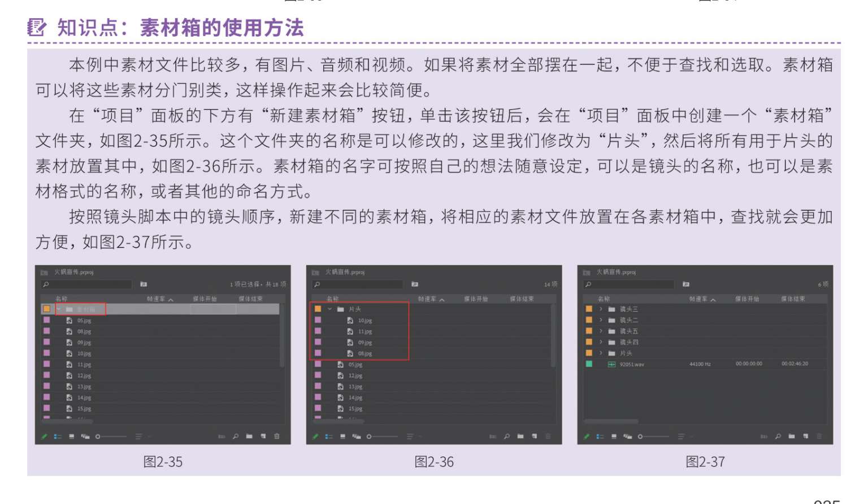Expand the 镜头四 bin in figure 2-37
The image size is (868, 504).
pos(601,342)
